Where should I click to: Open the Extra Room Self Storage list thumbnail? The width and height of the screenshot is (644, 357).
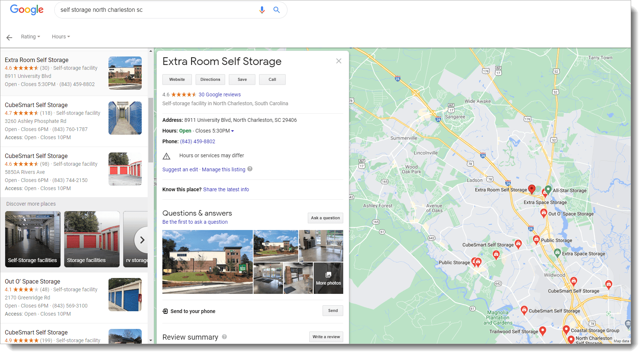click(125, 73)
